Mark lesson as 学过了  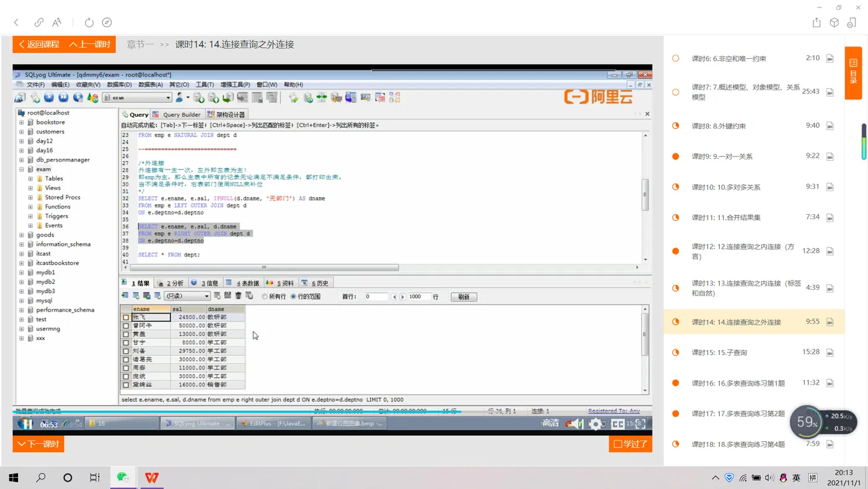[631, 444]
